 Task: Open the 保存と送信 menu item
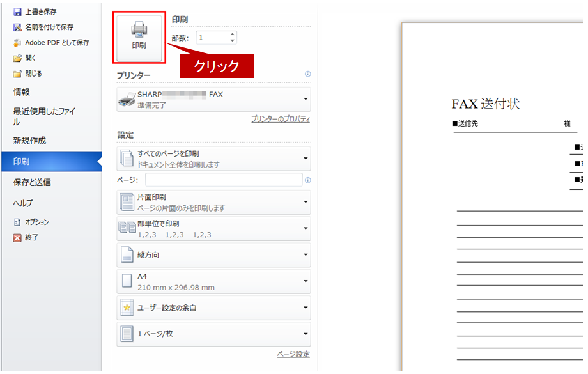(32, 182)
